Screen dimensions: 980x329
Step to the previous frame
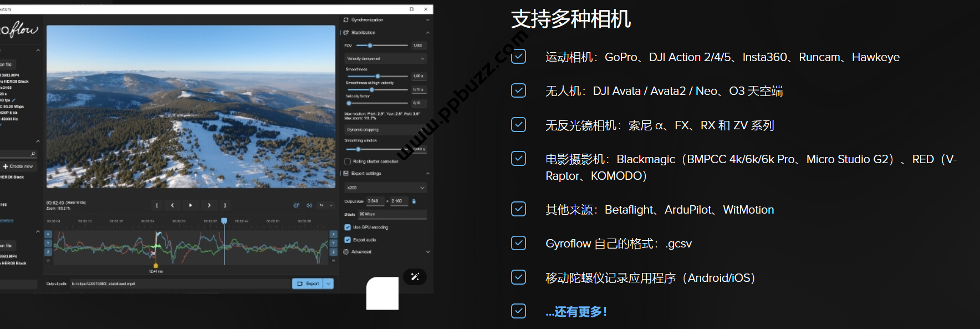tap(172, 205)
